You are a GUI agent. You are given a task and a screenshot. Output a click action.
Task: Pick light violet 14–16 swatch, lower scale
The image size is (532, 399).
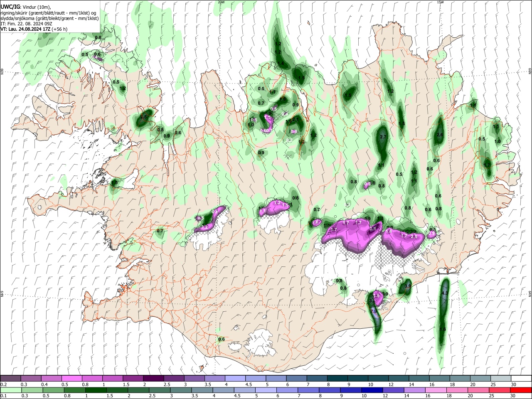tap(414, 390)
